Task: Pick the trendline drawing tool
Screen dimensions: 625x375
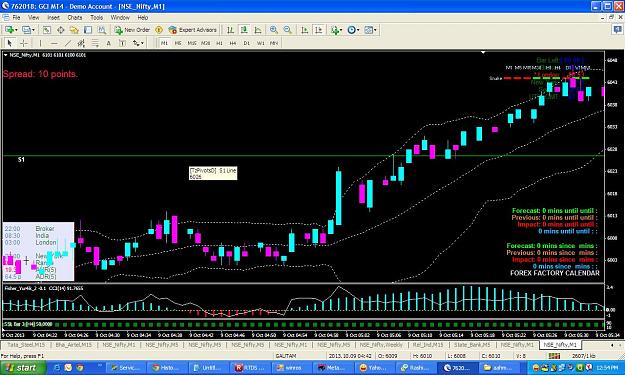Action: (68, 43)
